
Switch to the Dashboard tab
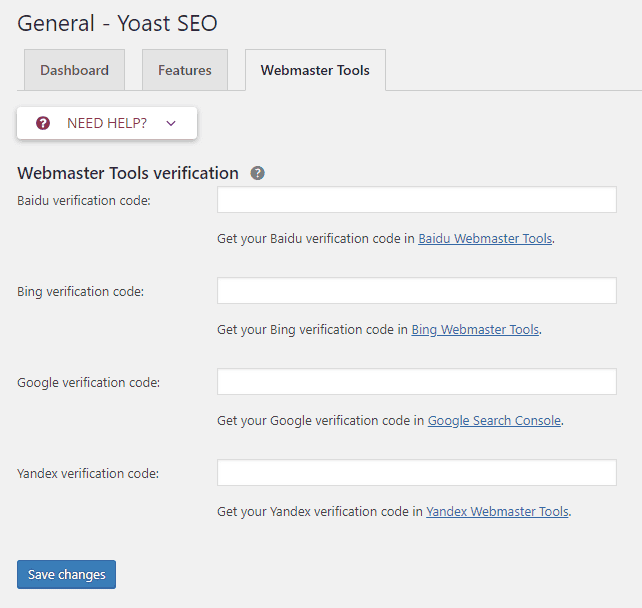(74, 70)
